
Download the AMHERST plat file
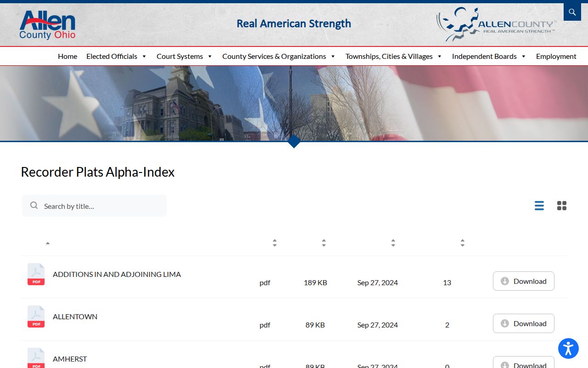point(524,362)
